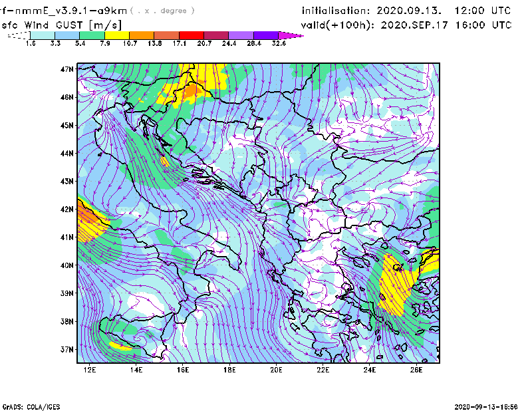Click the 42N latitude label
Image resolution: width=532 pixels, height=411 pixels.
point(67,209)
